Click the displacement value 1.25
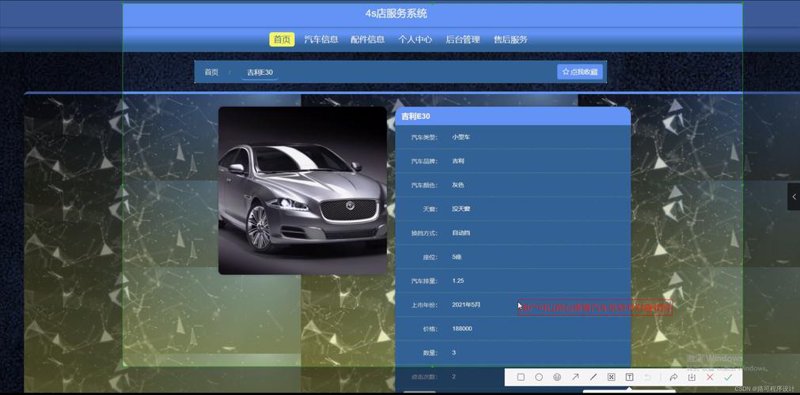 coord(458,281)
